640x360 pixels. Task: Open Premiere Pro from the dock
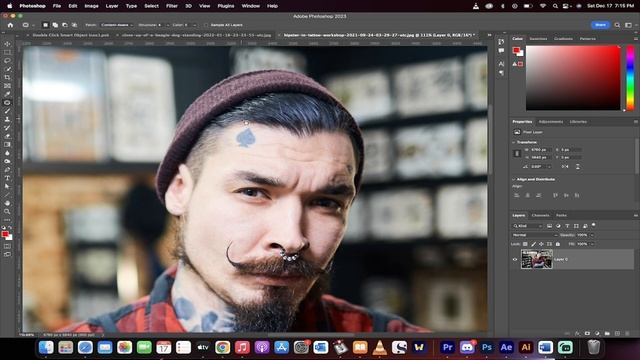[447, 347]
